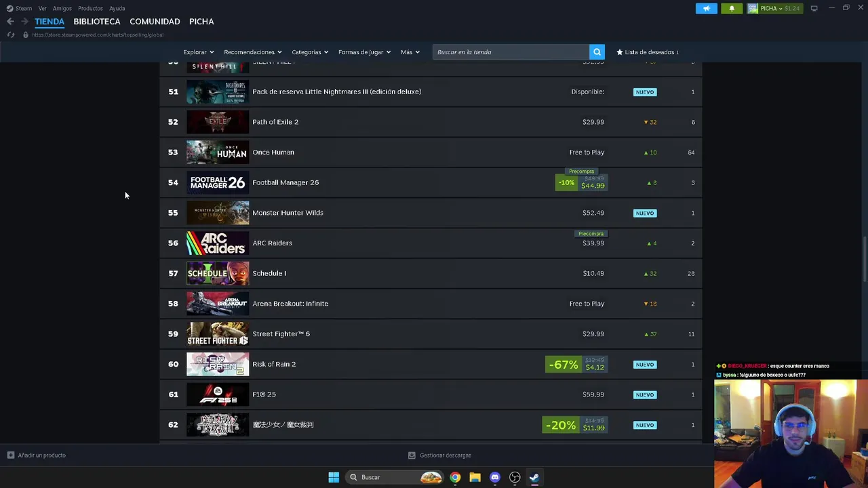Open the green notifications bell
This screenshot has height=488, width=868.
pyautogui.click(x=732, y=8)
